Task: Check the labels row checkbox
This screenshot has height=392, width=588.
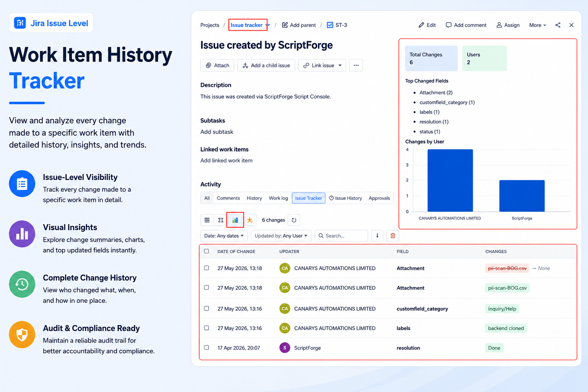Action: point(206,328)
